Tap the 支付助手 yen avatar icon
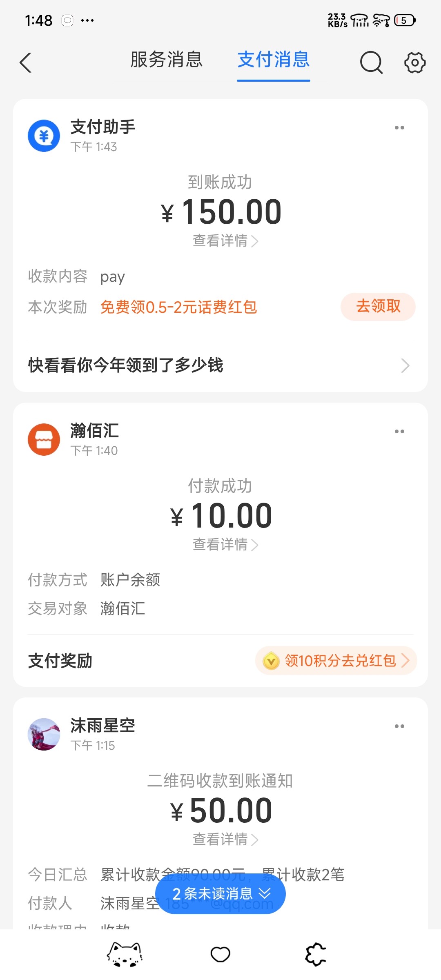Image resolution: width=441 pixels, height=980 pixels. pyautogui.click(x=44, y=136)
